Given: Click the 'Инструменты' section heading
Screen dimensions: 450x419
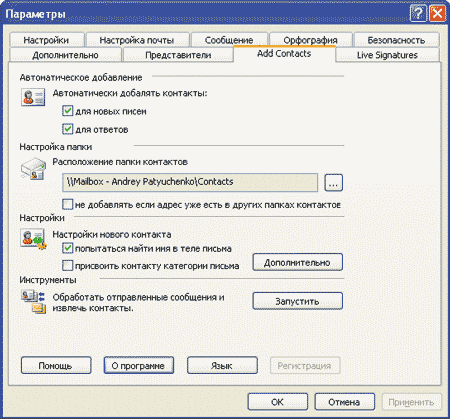Looking at the screenshot, I should (48, 280).
